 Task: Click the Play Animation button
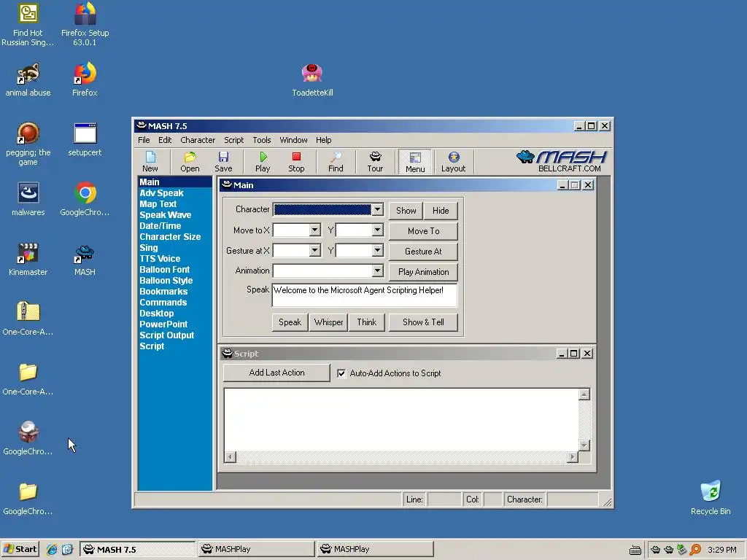point(424,272)
